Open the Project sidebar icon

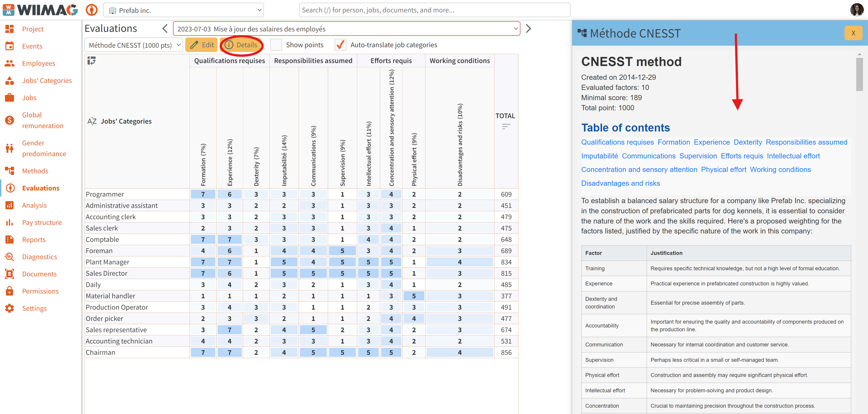(9, 29)
